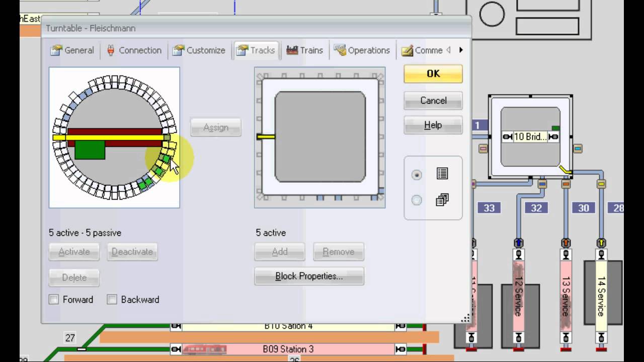The width and height of the screenshot is (644, 362).
Task: Switch to the Operations tab
Action: coord(362,50)
